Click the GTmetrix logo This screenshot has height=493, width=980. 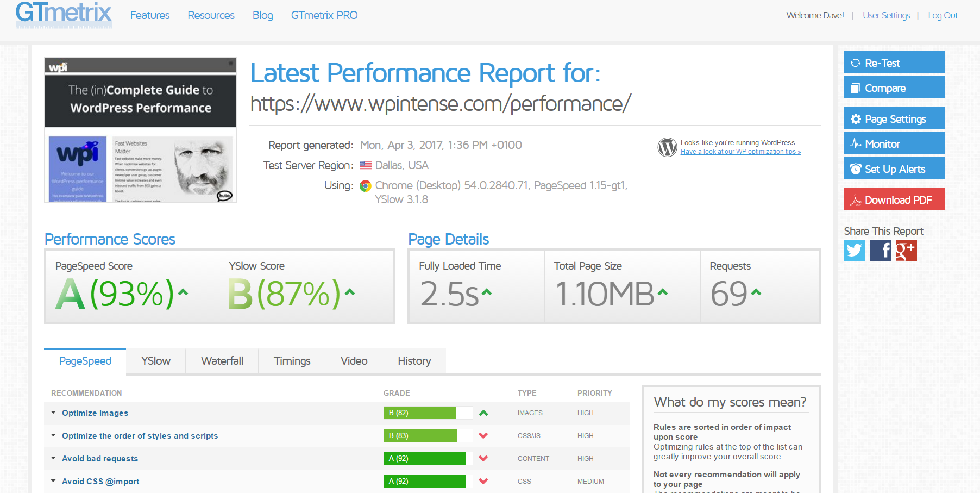tap(64, 14)
